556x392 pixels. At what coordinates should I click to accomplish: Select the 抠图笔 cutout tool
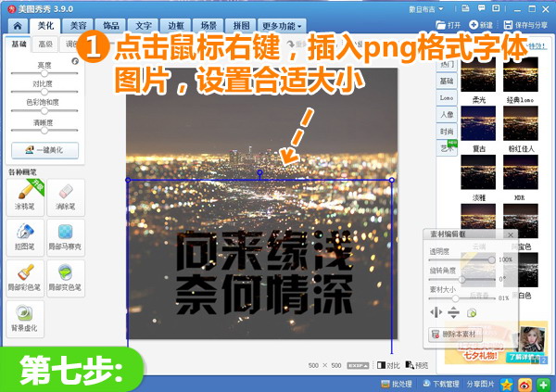25,237
